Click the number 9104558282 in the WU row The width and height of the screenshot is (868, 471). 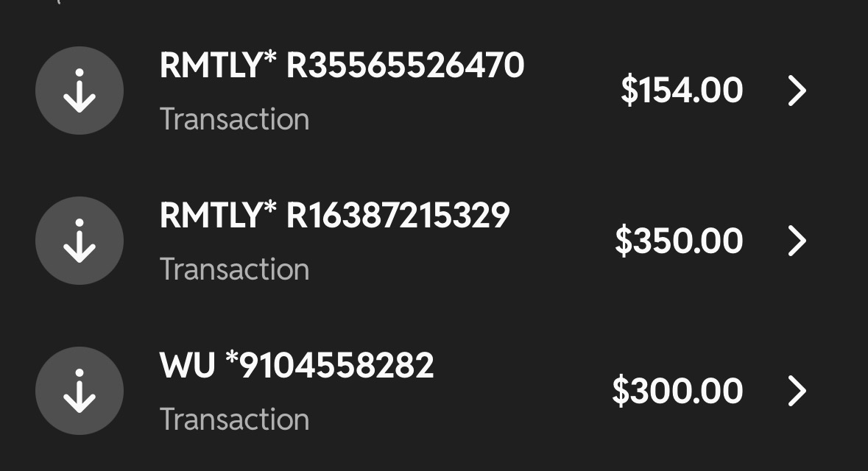[x=336, y=365]
